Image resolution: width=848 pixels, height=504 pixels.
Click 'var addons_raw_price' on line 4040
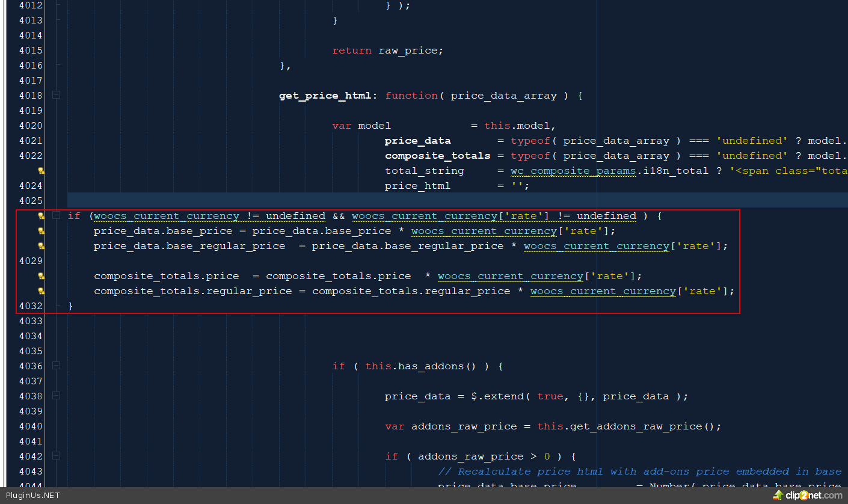[450, 426]
